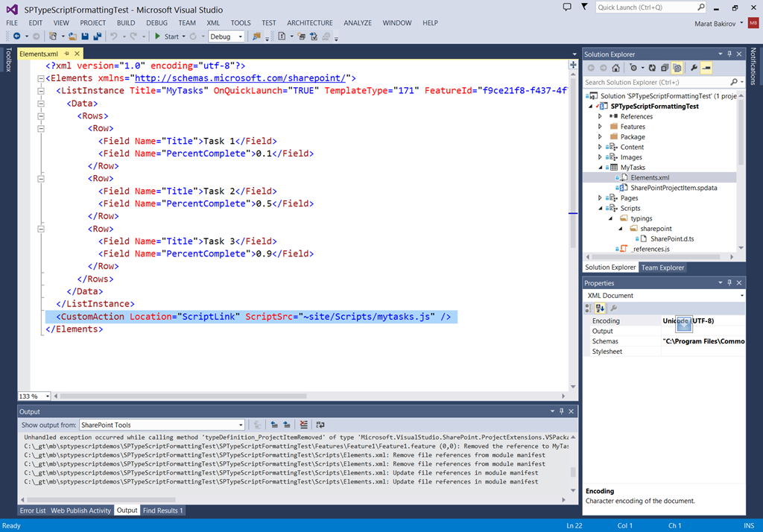Click the Pending Changes Filter clock icon

click(x=633, y=68)
